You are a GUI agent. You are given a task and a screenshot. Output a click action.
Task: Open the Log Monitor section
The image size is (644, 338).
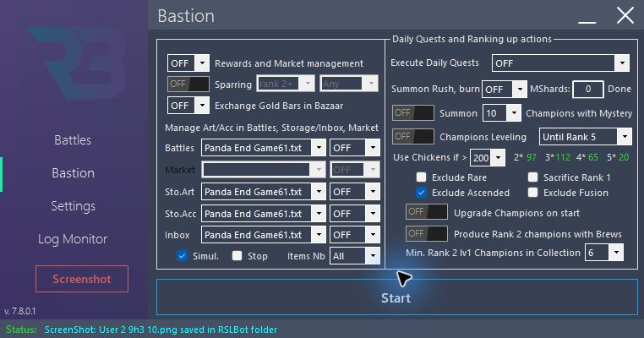coord(73,238)
